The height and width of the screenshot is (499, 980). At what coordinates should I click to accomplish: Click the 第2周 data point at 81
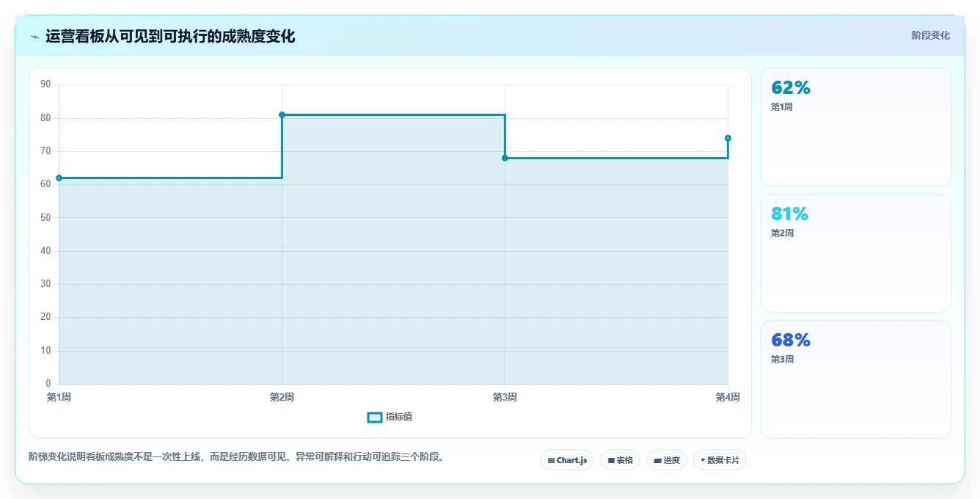[x=282, y=114]
